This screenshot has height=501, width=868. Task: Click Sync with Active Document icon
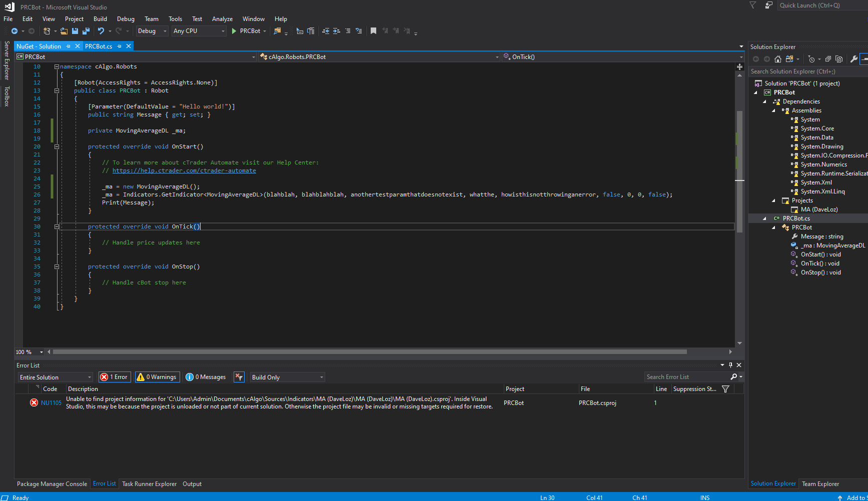(790, 59)
